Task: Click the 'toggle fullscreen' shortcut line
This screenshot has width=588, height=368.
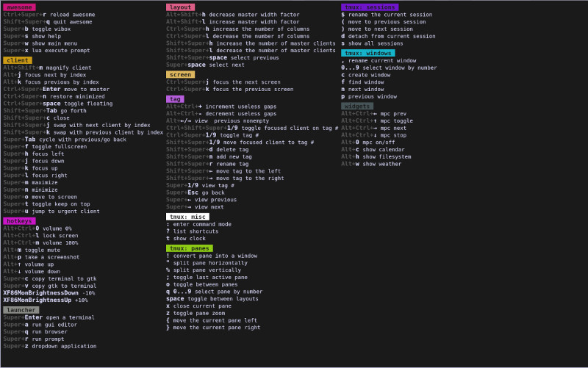Action: click(x=45, y=146)
